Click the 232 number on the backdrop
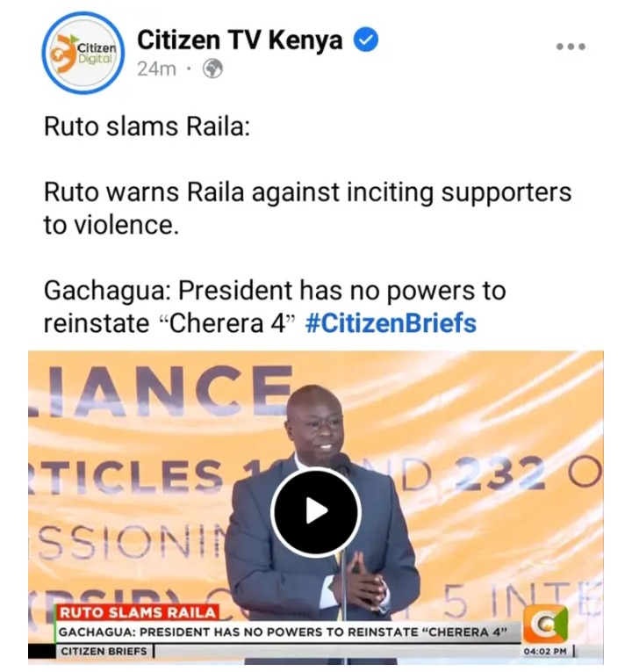Screen dimensions: 632x672 click(499, 475)
